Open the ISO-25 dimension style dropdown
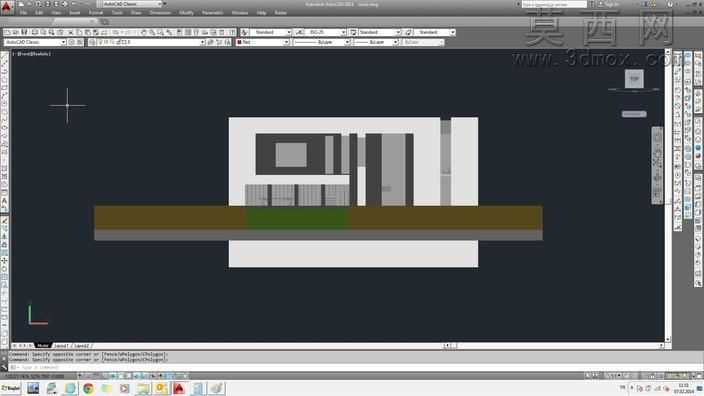 (326, 32)
